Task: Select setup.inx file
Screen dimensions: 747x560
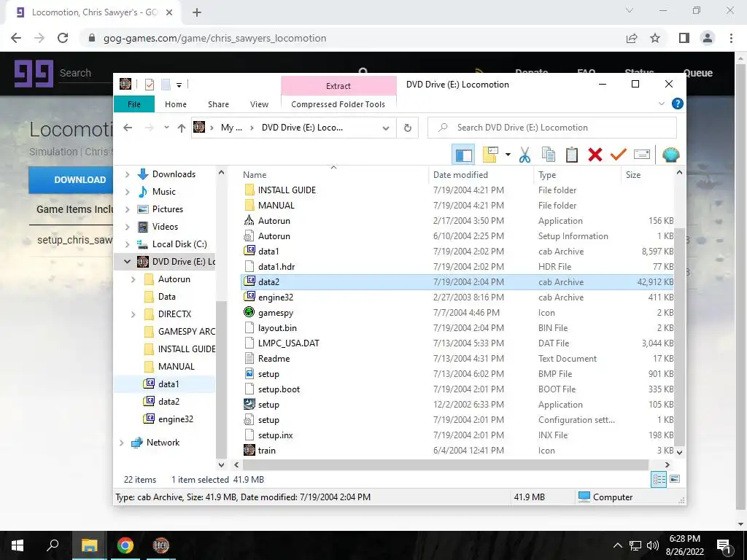Action: (x=275, y=435)
